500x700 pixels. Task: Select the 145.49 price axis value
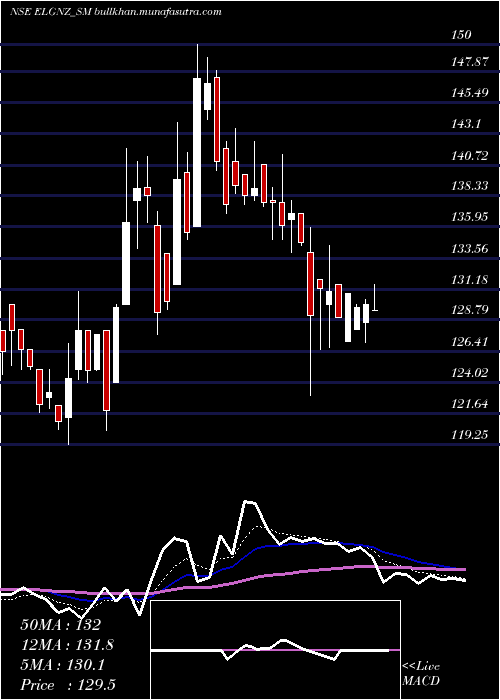(471, 93)
